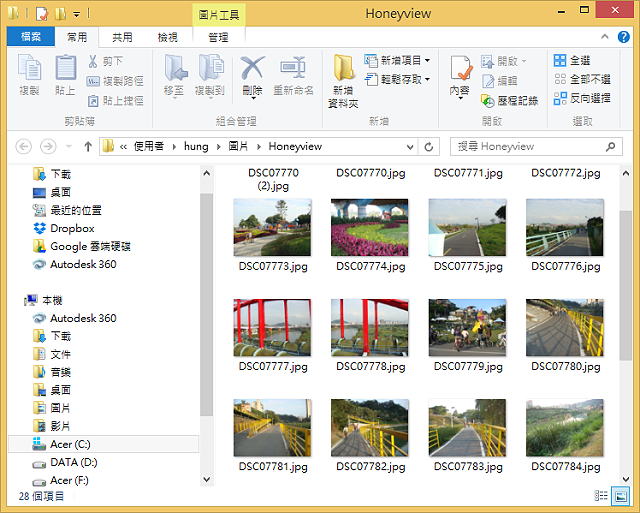Open 音樂 folder in sidebar

coord(52,372)
